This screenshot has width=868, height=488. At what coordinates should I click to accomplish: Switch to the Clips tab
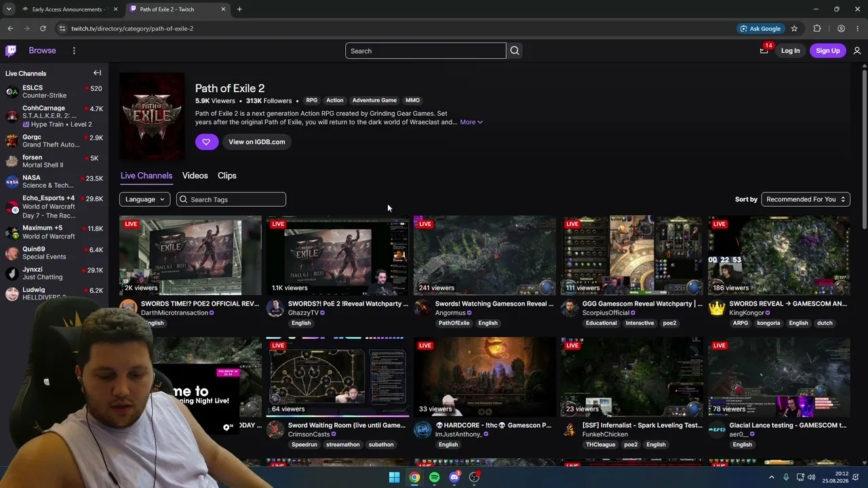(227, 176)
